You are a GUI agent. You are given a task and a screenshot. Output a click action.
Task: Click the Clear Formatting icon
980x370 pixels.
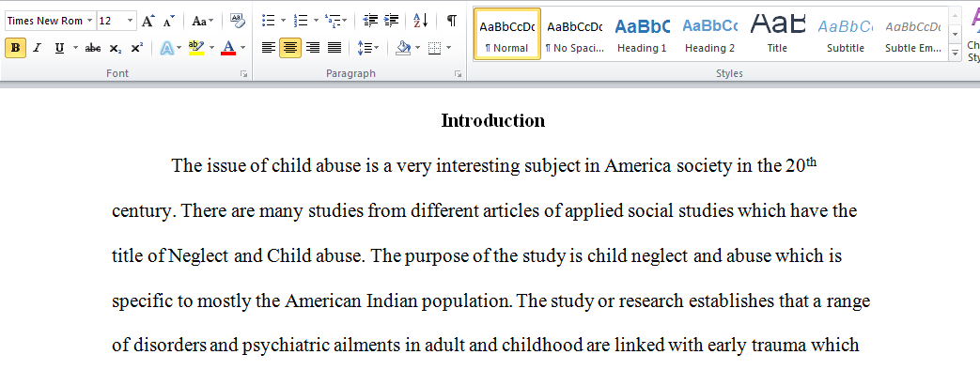click(238, 22)
